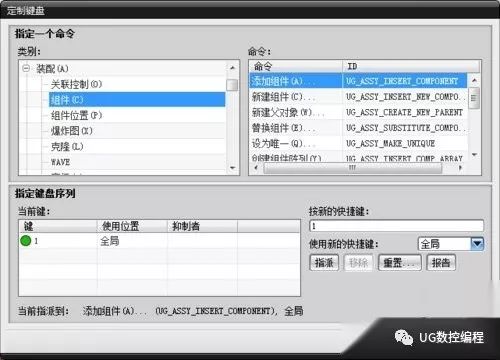Select 克隆(L) category
Viewport: 500px width, 360px height.
[67, 146]
